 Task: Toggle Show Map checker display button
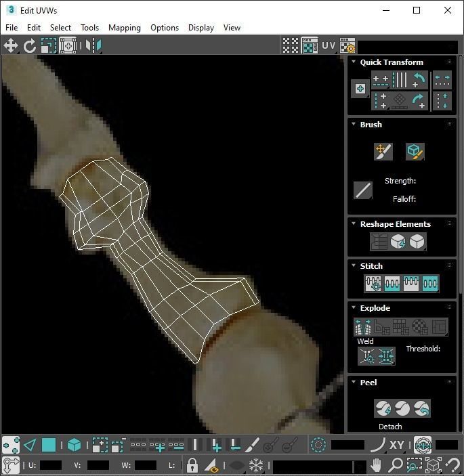pos(310,45)
